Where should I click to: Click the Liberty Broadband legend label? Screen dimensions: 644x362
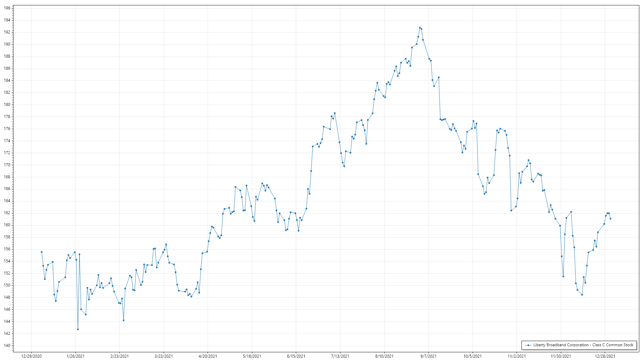pos(583,345)
